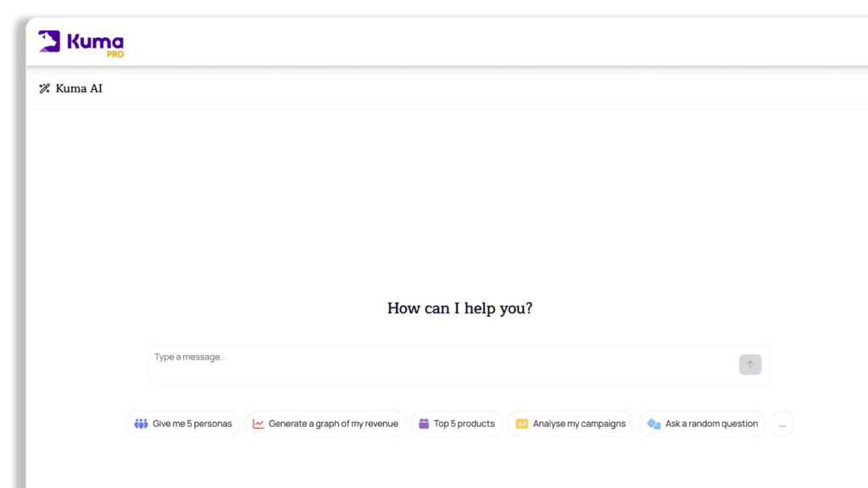Send message with the arrow-up button

tap(750, 364)
